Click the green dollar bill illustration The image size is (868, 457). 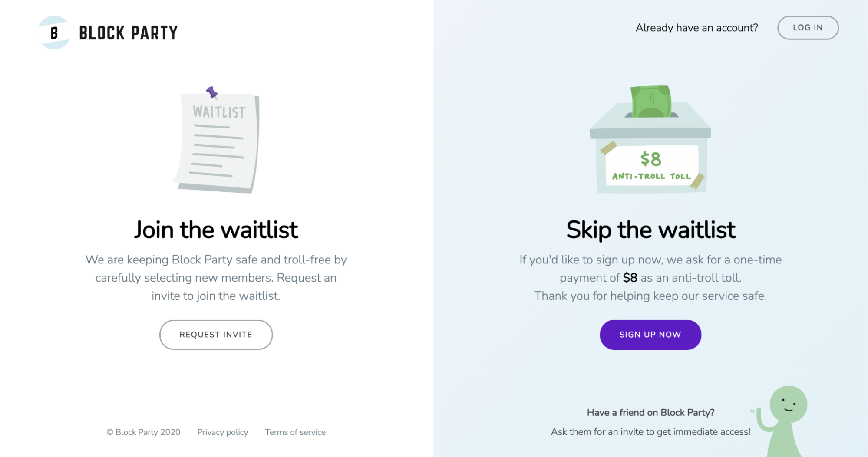651,102
